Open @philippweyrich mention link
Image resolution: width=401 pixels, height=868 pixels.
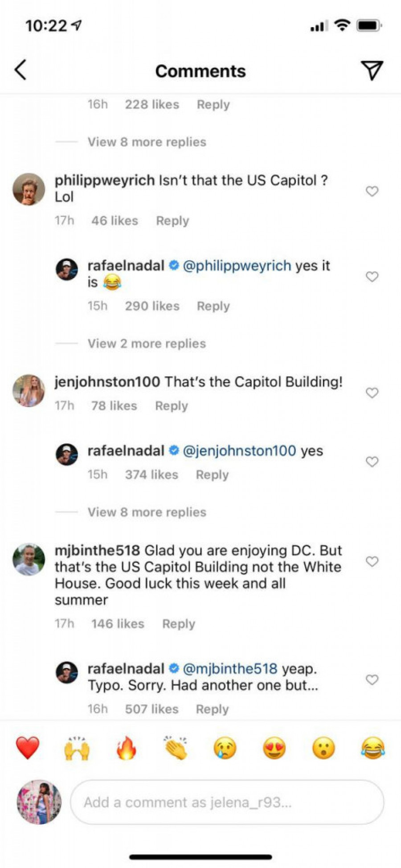[237, 266]
